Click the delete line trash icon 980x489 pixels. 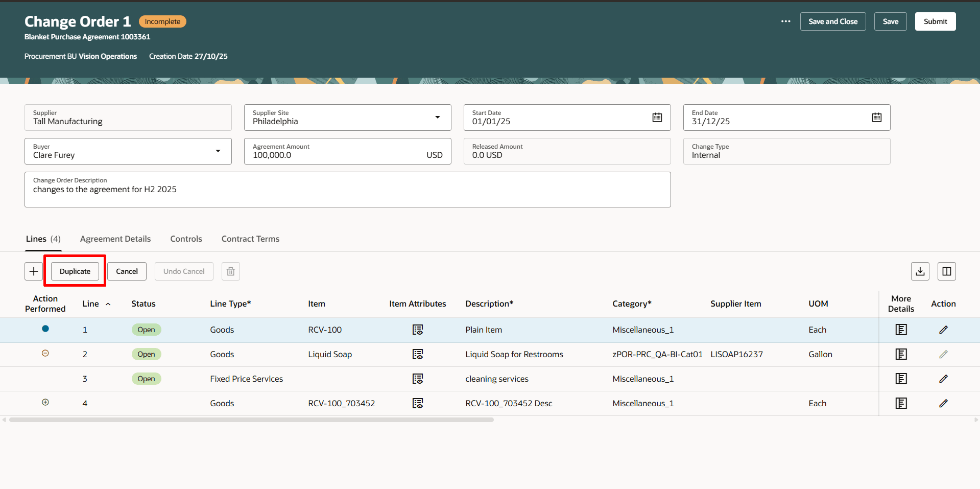point(230,271)
